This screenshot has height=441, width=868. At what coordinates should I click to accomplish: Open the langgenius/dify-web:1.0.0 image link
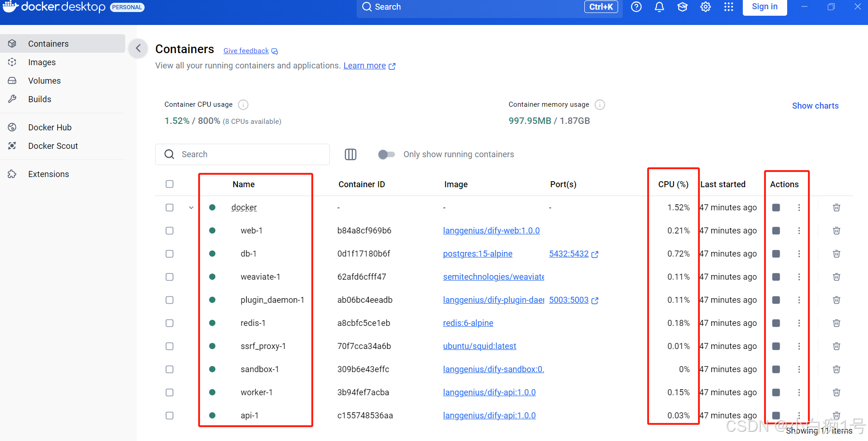coord(491,231)
